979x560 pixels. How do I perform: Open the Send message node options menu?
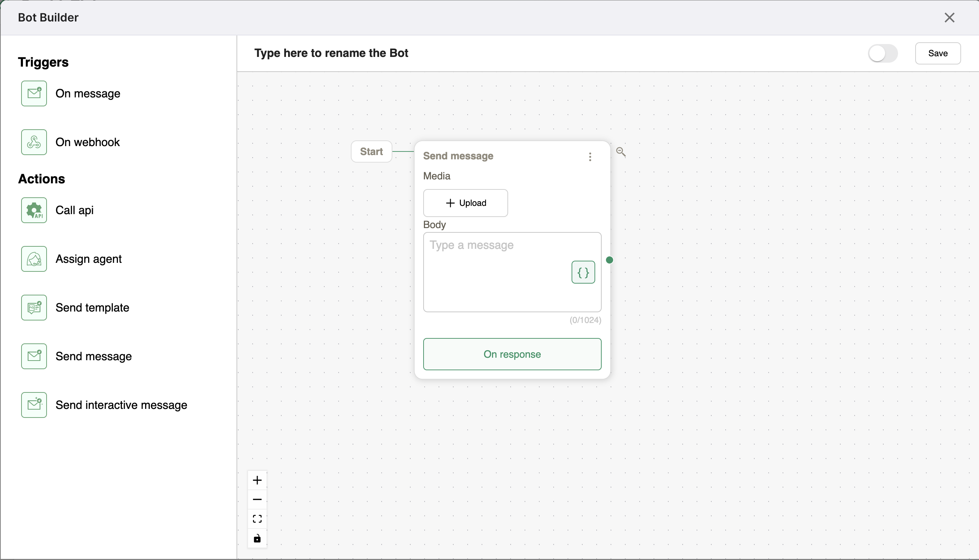point(590,156)
